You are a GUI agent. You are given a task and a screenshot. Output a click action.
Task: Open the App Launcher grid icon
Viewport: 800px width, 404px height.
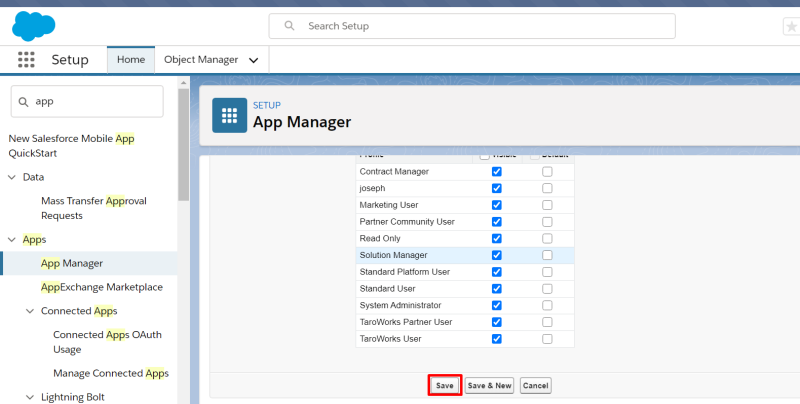(26, 60)
